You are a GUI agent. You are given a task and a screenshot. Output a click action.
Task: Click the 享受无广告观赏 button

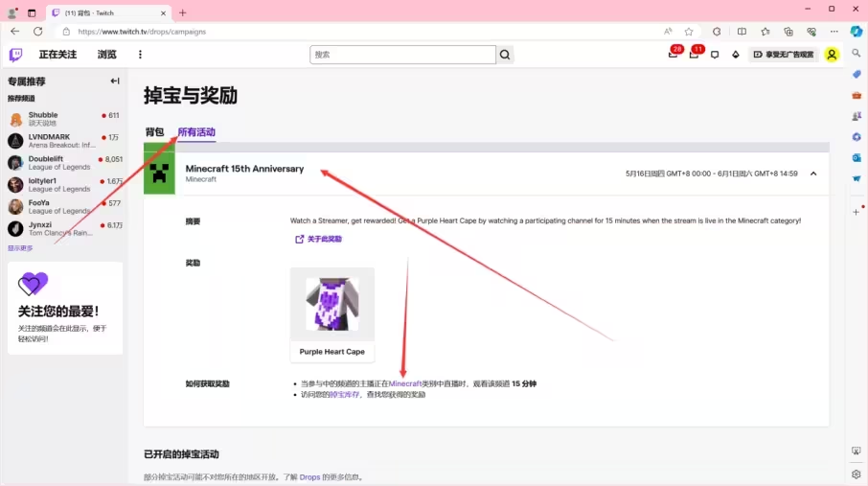click(x=784, y=55)
